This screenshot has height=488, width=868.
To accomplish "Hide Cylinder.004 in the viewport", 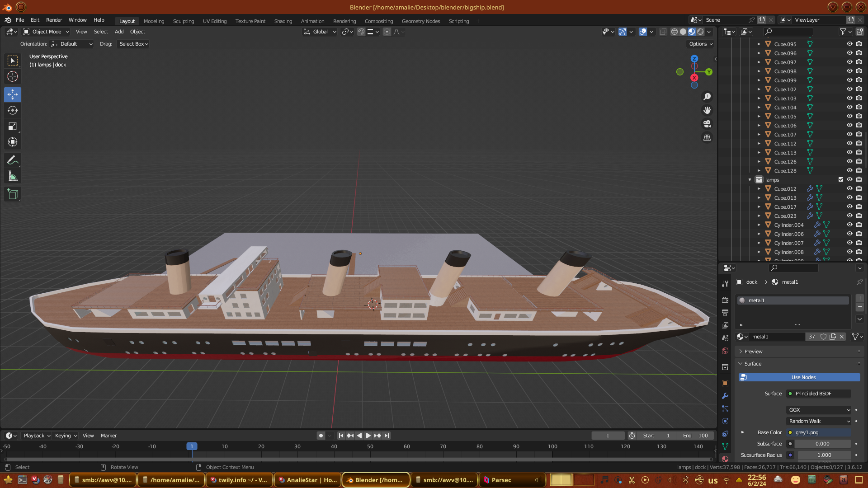I will [849, 225].
